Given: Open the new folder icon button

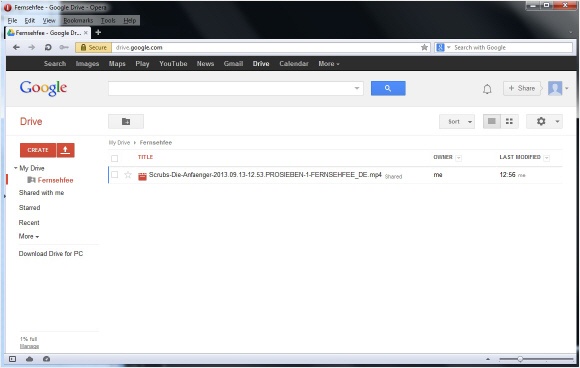Looking at the screenshot, I should [126, 121].
